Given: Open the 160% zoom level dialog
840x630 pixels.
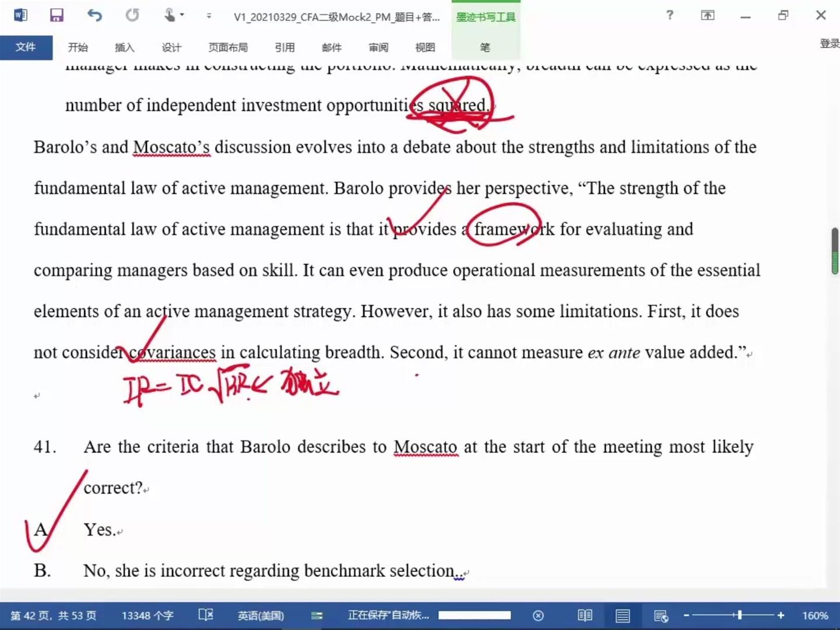Looking at the screenshot, I should click(x=814, y=615).
